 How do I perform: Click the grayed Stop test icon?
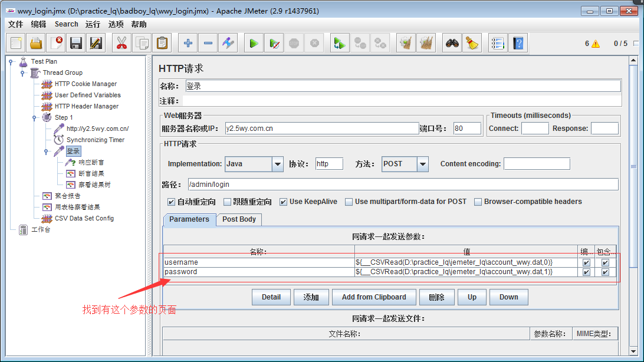pyautogui.click(x=294, y=43)
